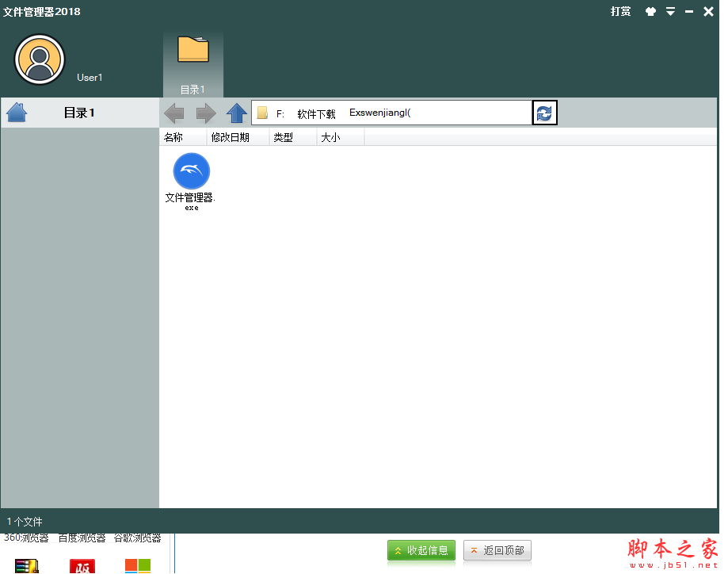Click the User1 avatar icon
728x574 pixels.
point(40,59)
